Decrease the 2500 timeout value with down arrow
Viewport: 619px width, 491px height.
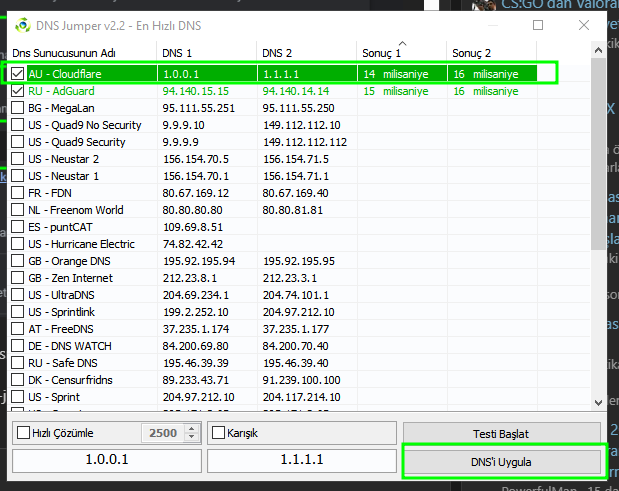191,437
